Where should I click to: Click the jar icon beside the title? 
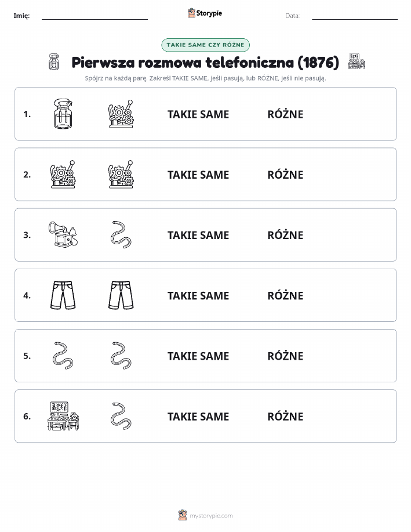click(54, 61)
